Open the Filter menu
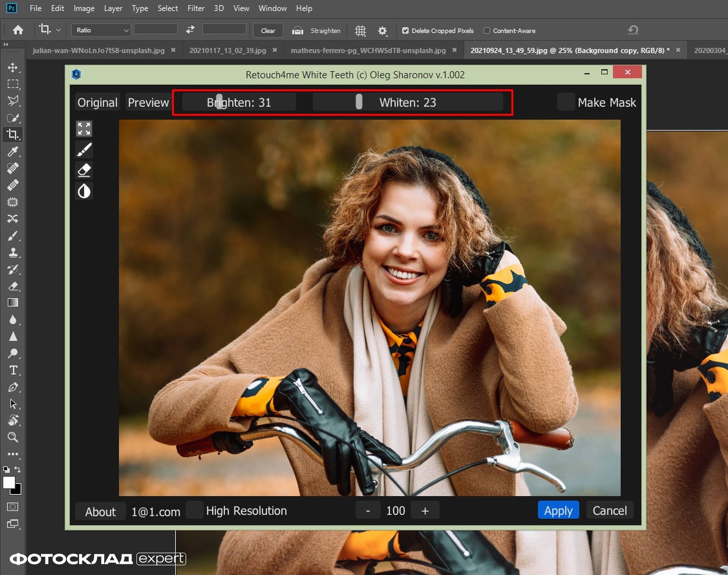 pyautogui.click(x=196, y=8)
